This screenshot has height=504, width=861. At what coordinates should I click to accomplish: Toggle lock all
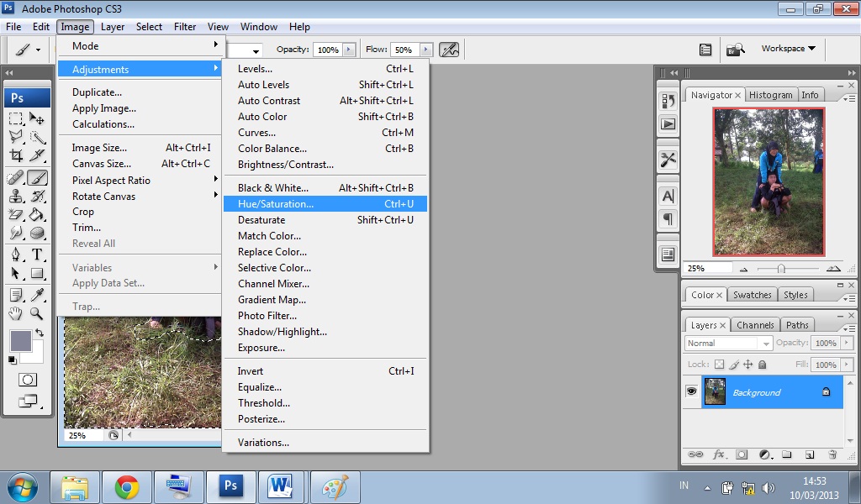pyautogui.click(x=762, y=365)
